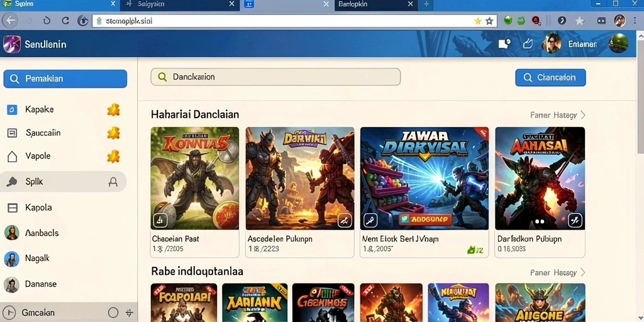Click the browser back arrow button
644x322 pixels.
[x=10, y=21]
